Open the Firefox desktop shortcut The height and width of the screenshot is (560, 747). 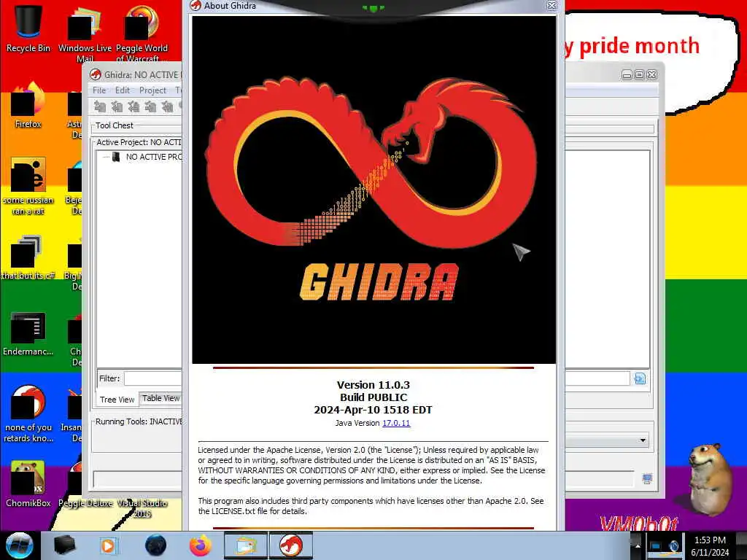point(28,106)
